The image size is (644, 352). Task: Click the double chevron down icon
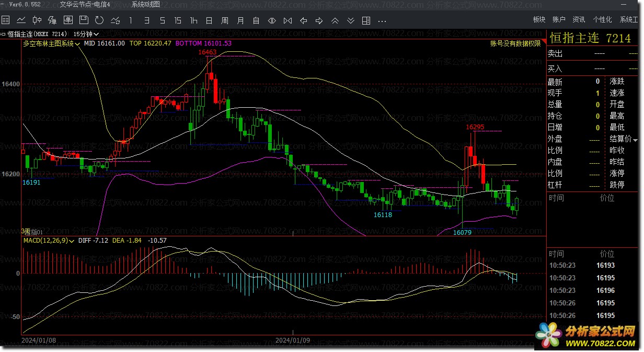pos(351,20)
